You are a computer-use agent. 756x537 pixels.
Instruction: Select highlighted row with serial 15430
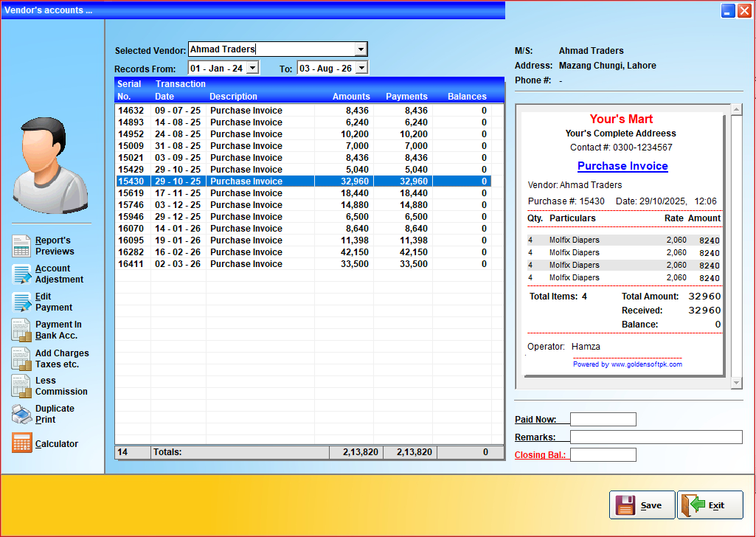click(x=303, y=181)
